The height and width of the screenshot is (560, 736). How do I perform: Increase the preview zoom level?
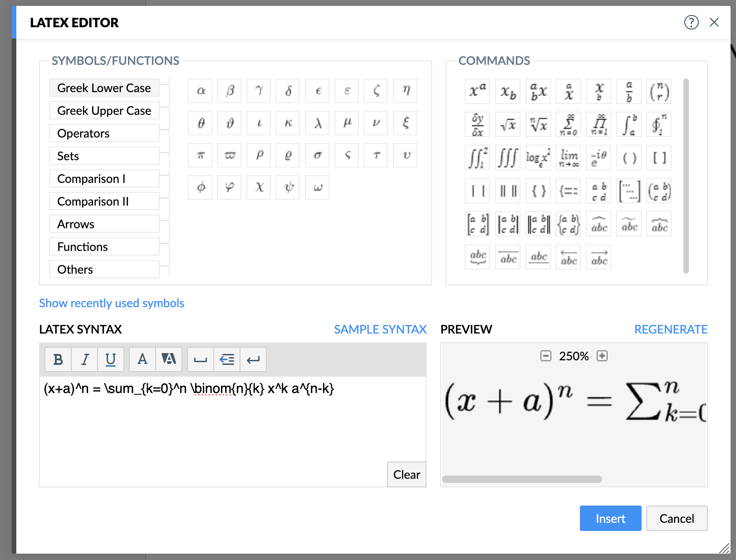pos(602,356)
